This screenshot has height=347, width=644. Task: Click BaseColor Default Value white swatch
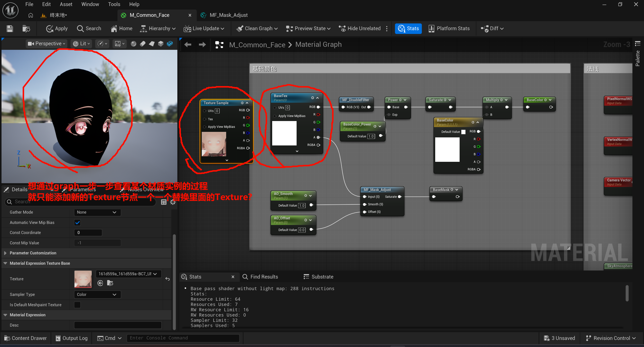point(463,132)
